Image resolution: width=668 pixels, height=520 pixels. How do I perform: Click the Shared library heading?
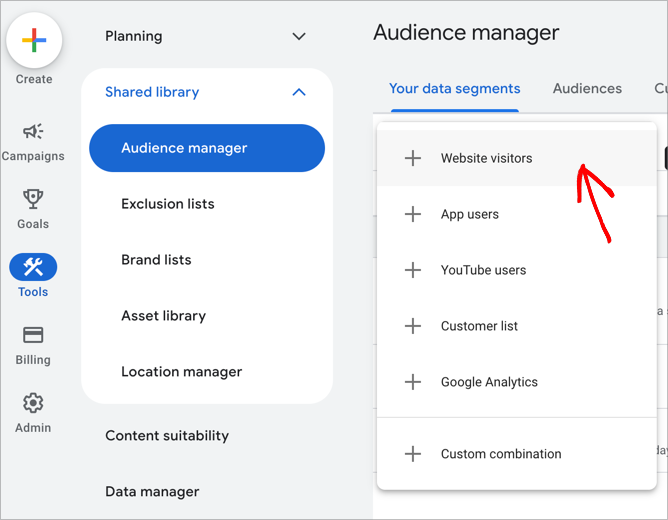tap(152, 92)
